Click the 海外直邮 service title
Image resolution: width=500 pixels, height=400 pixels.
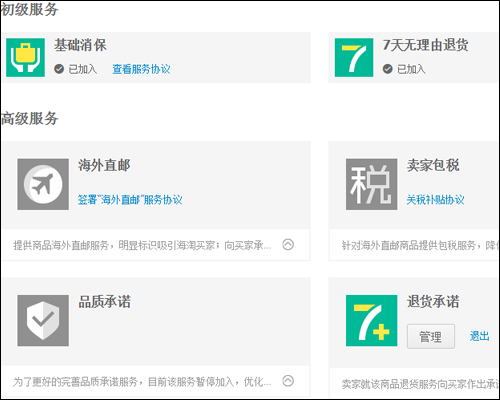tap(104, 165)
